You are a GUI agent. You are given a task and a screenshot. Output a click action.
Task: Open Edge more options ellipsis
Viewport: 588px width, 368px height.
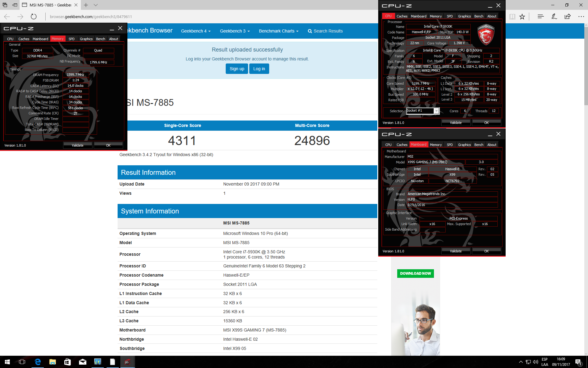point(581,17)
